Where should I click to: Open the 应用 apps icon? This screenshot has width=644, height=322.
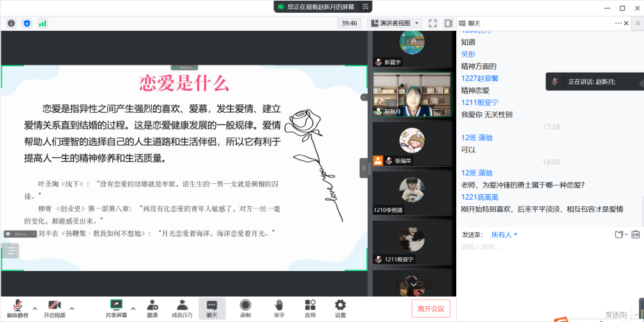[310, 309]
